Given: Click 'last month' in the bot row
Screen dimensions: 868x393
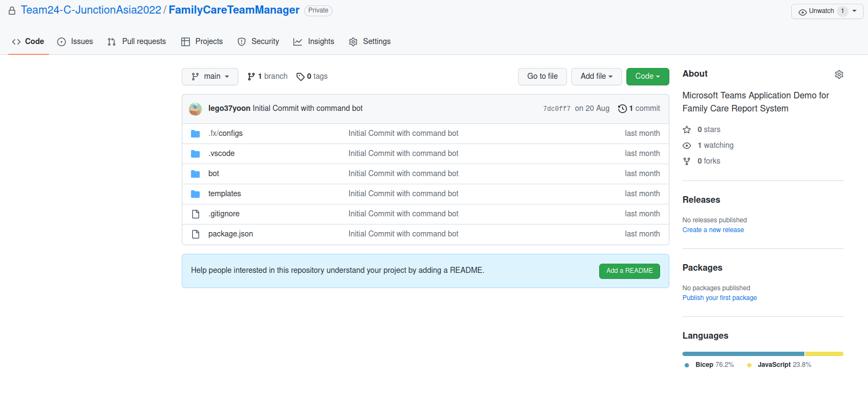Looking at the screenshot, I should point(642,173).
